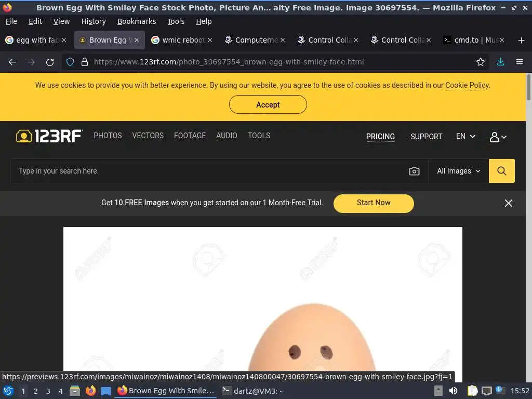The height and width of the screenshot is (399, 532).
Task: Bookmark this page with the star
Action: point(481,62)
